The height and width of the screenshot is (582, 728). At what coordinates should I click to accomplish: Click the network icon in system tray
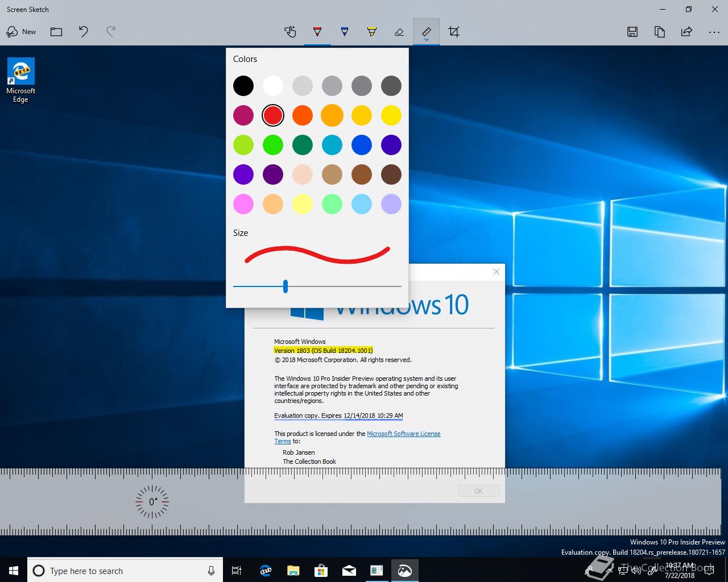(x=623, y=570)
